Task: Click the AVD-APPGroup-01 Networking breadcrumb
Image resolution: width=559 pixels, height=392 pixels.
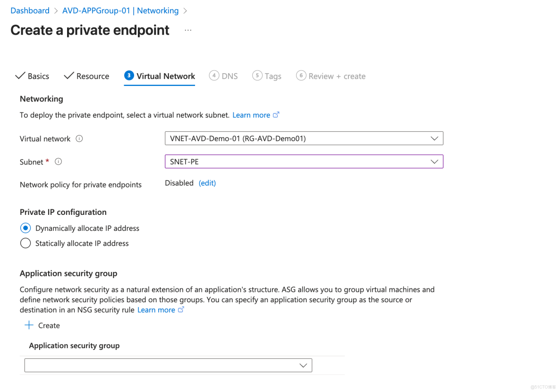Action: click(120, 10)
